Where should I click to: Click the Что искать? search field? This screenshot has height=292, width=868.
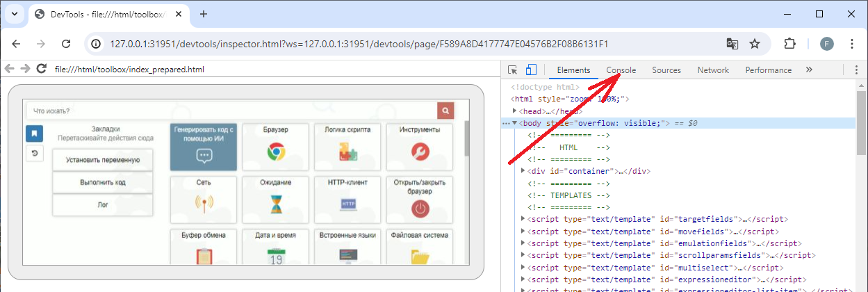(229, 111)
